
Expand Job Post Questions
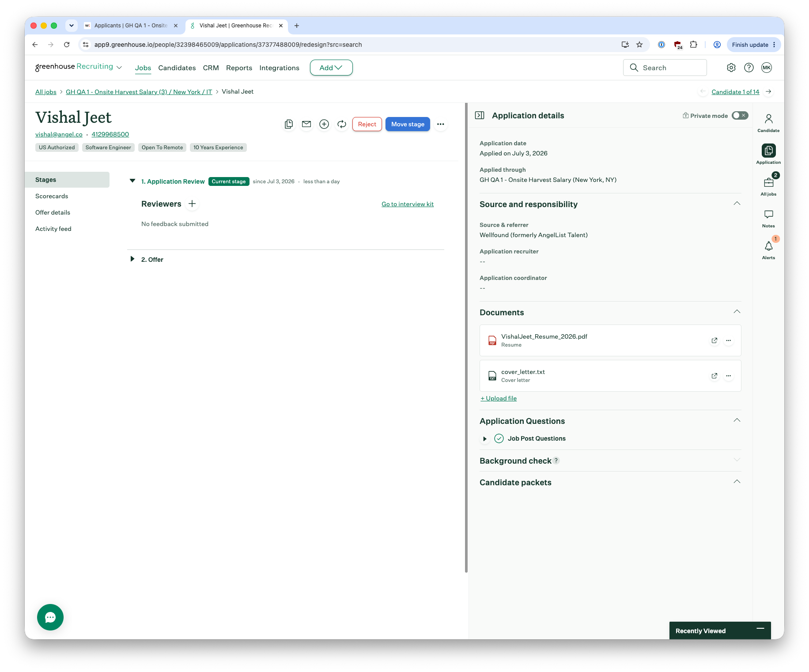[x=485, y=439]
